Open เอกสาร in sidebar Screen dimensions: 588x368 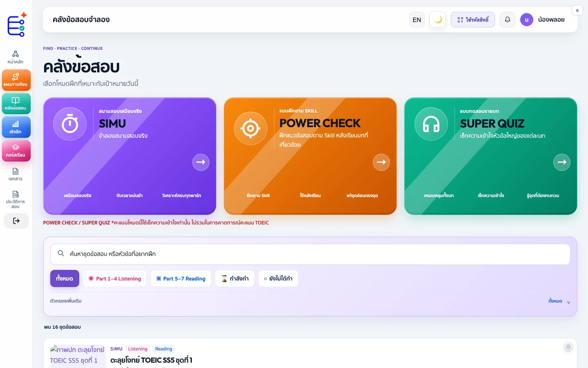[16, 175]
